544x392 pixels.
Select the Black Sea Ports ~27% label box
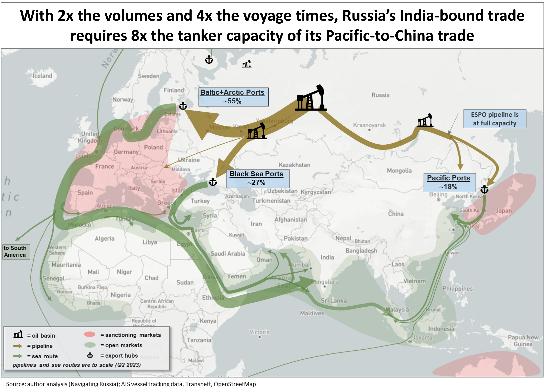(x=258, y=179)
